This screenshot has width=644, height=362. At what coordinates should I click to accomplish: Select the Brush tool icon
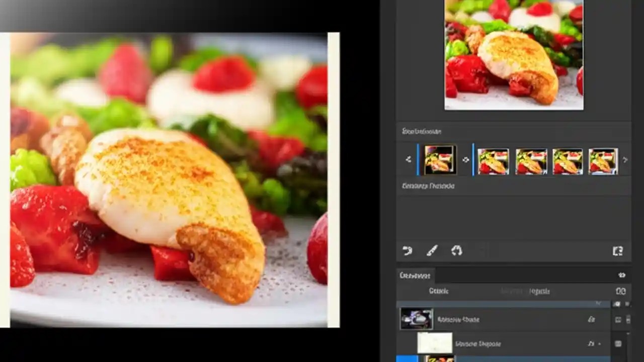[432, 251]
